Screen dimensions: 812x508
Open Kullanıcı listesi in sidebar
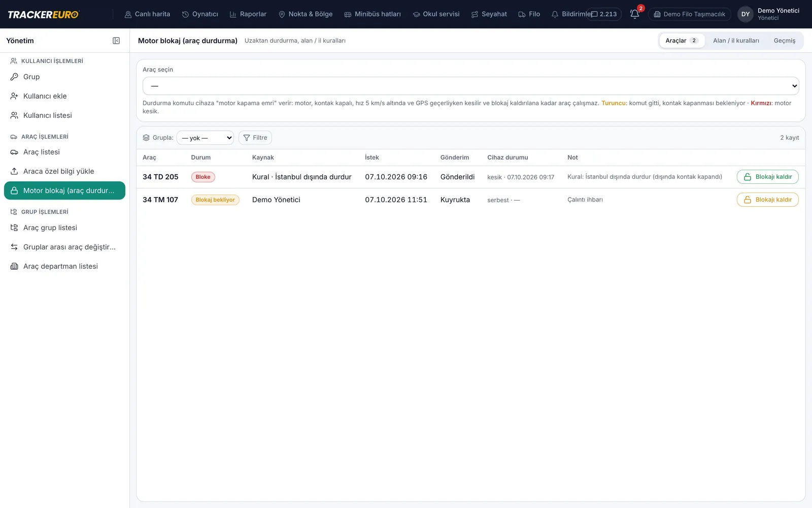(64, 115)
